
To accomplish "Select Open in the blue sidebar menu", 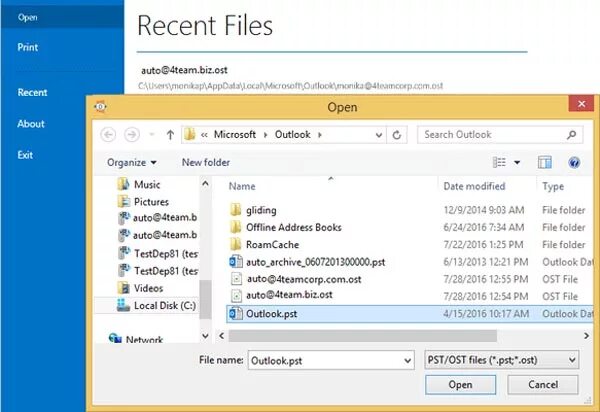I will click(28, 18).
